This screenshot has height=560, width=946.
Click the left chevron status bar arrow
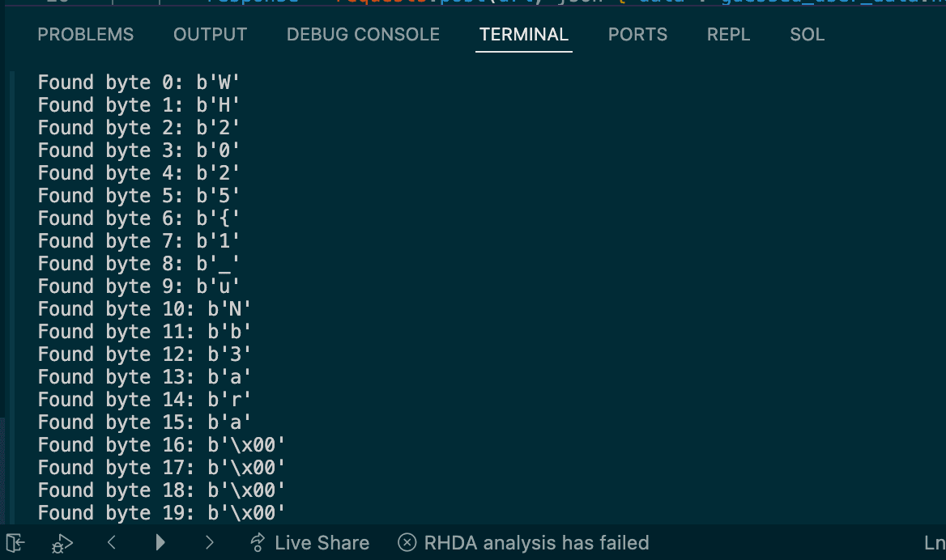[x=112, y=542]
